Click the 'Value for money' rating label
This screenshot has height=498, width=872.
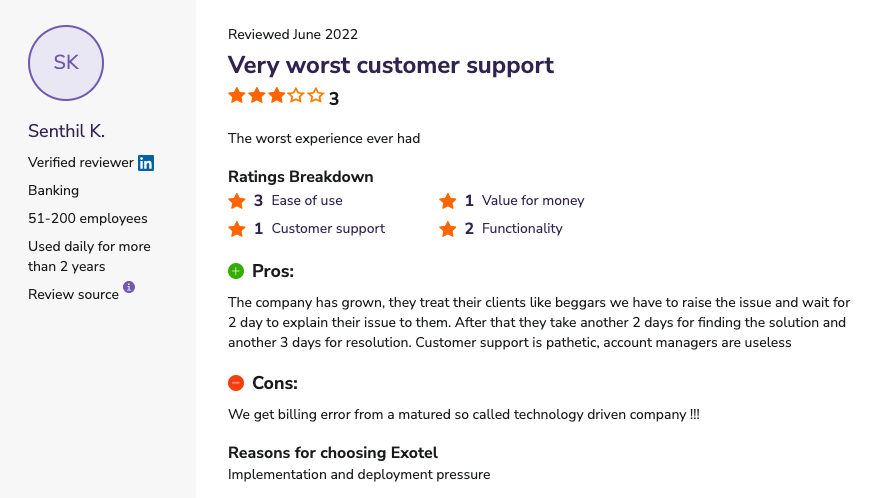(x=533, y=201)
